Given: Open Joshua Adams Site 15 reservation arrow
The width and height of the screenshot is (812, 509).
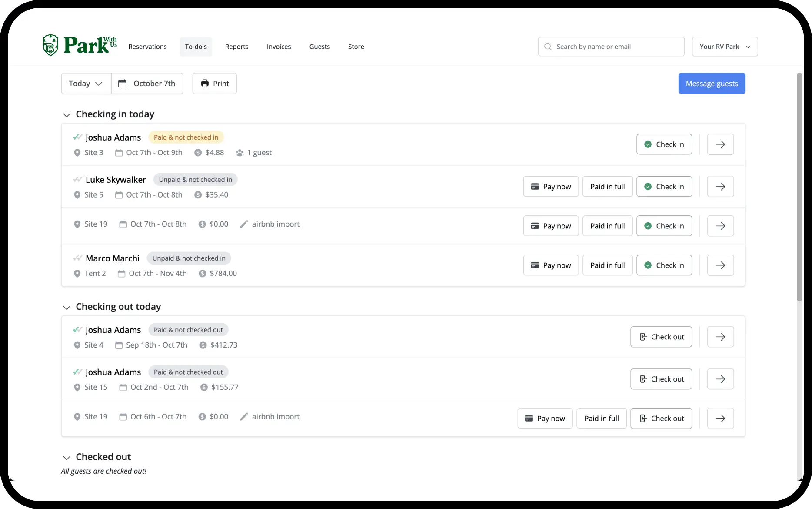Looking at the screenshot, I should (720, 379).
